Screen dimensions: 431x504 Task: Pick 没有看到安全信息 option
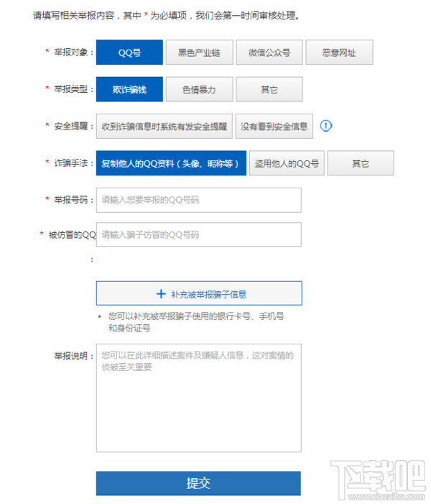[x=274, y=127]
